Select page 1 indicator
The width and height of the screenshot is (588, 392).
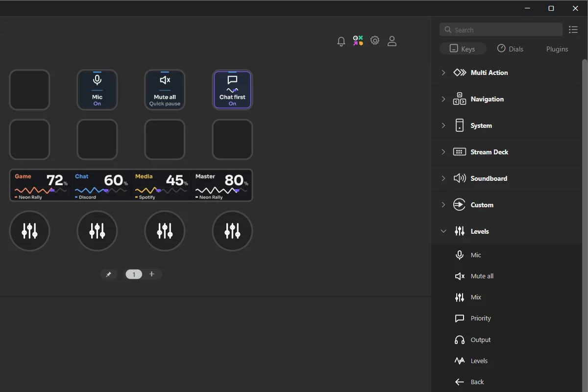[134, 274]
